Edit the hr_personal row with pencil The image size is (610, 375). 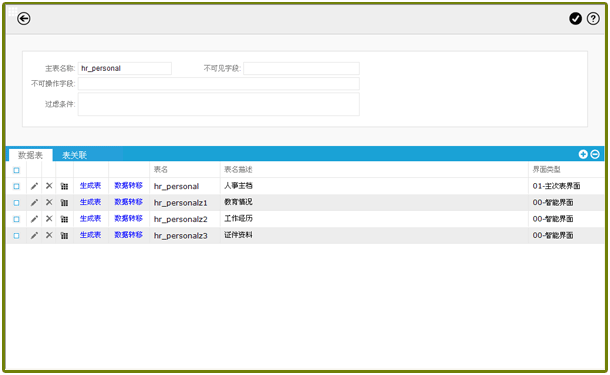click(34, 186)
